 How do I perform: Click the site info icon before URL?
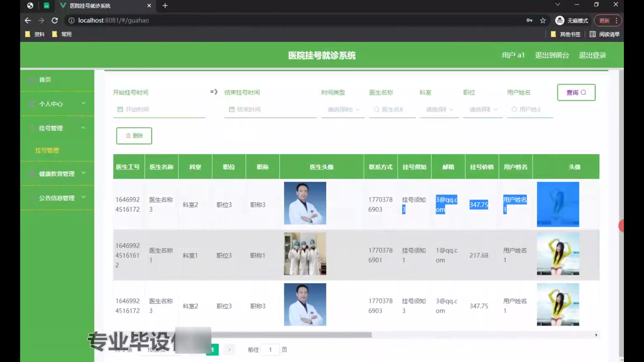71,20
